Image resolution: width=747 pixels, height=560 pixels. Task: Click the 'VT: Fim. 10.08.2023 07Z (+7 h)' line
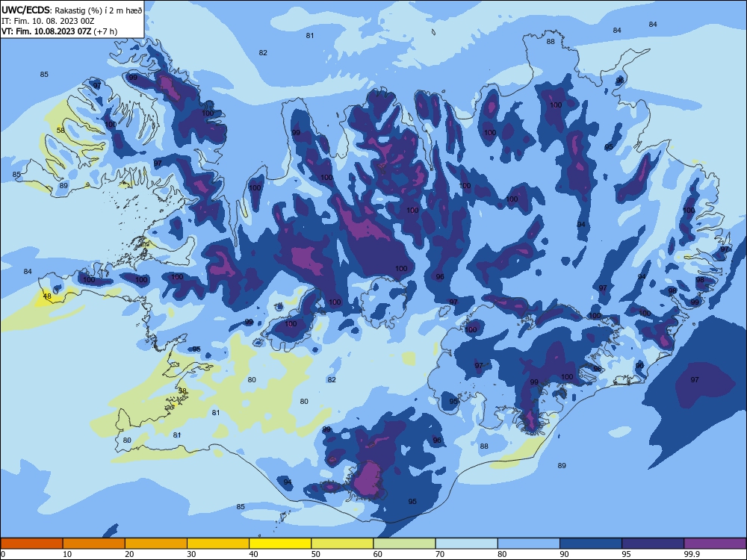click(x=59, y=31)
